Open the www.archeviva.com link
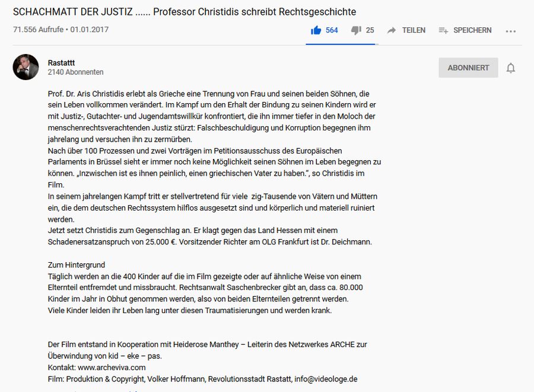 [112, 368]
